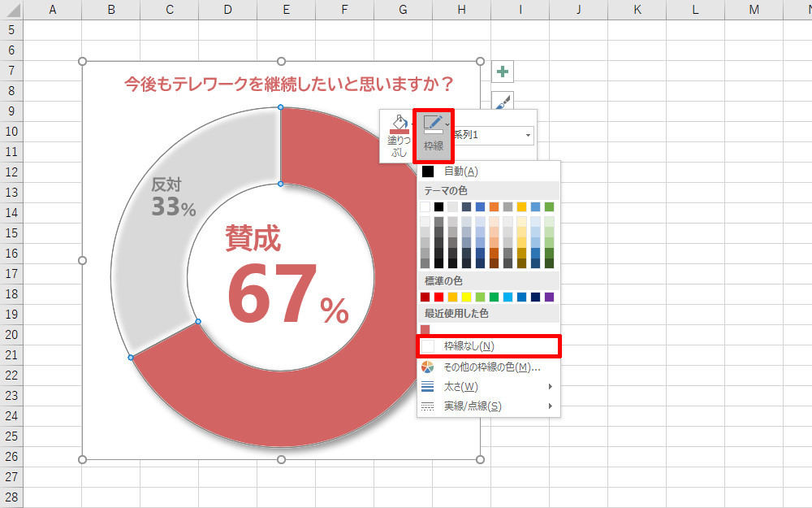Choose その他の枠線の色 color wheel option
Image resolution: width=812 pixels, height=508 pixels.
coord(488,367)
